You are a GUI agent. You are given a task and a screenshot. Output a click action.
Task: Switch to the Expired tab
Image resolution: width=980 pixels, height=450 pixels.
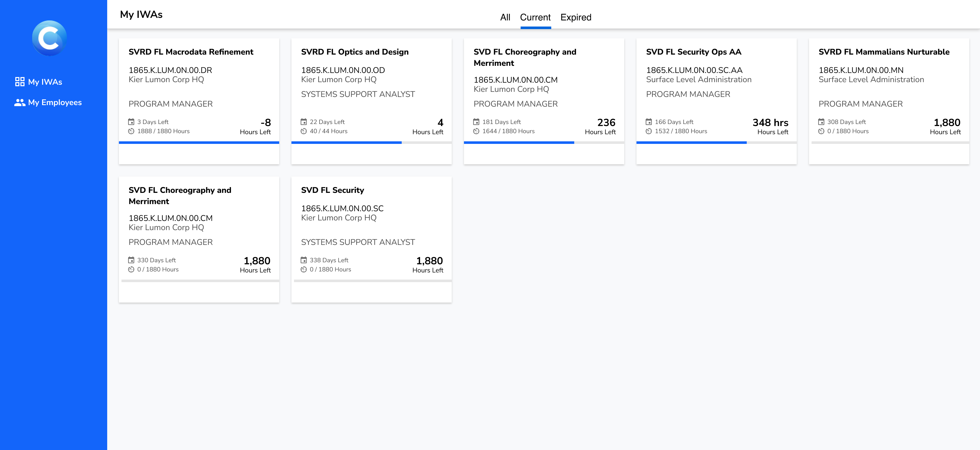click(575, 18)
